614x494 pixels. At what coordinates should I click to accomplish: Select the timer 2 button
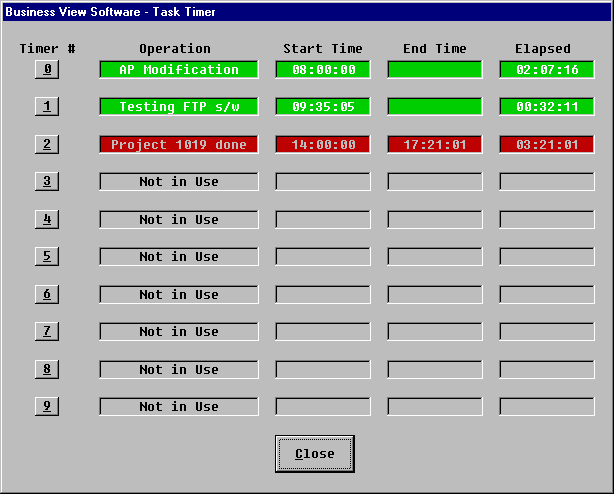pyautogui.click(x=47, y=144)
